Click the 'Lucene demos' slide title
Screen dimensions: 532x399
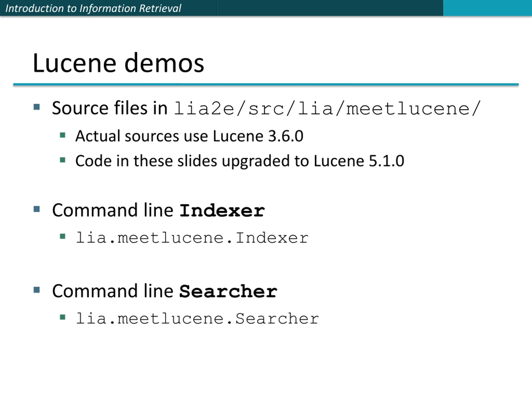(118, 63)
